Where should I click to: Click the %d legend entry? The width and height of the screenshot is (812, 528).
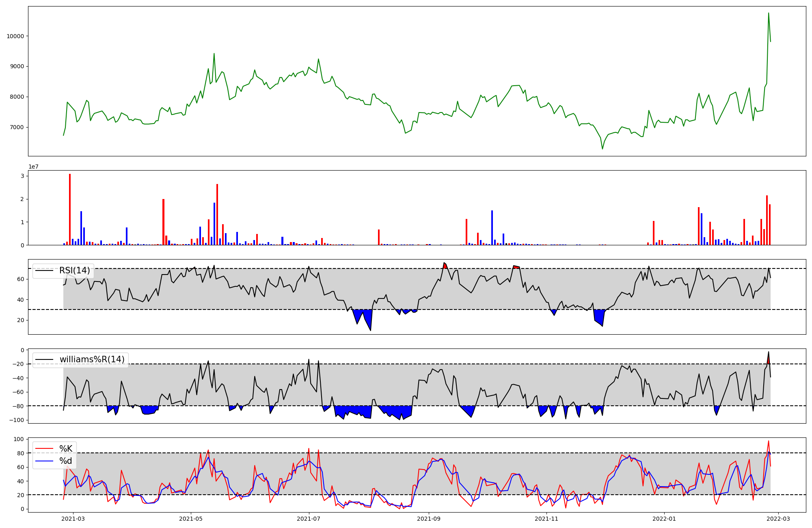click(x=66, y=461)
